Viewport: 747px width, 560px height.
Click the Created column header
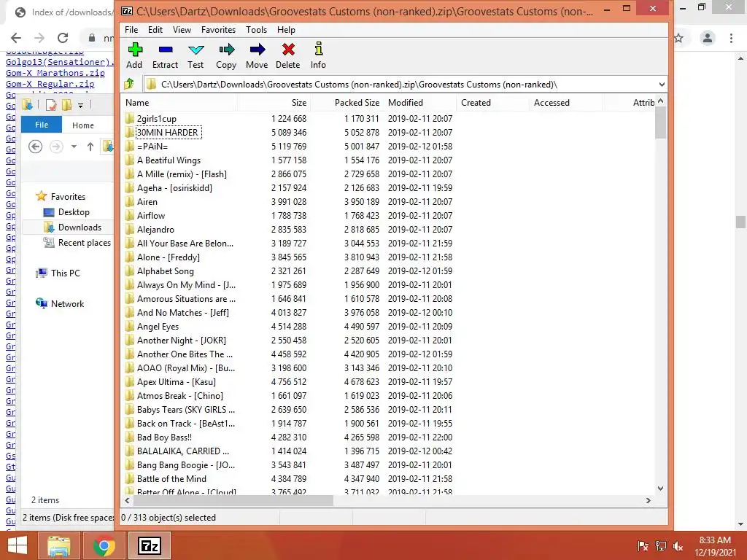pos(492,102)
